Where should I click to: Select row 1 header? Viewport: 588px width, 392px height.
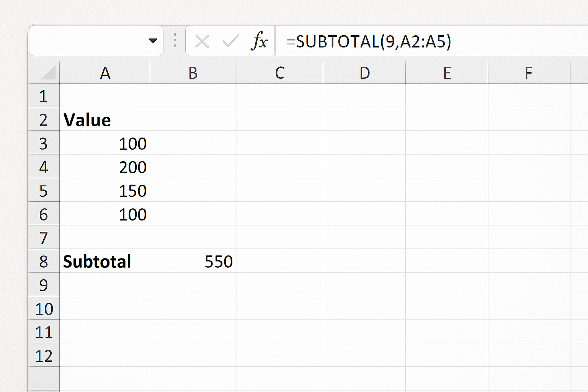(x=44, y=96)
